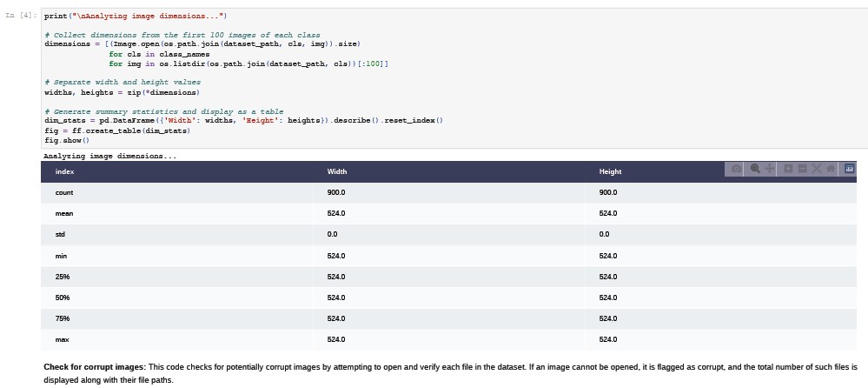Click comment '# Separate width and height values'
This screenshot has height=388, width=868.
click(x=123, y=82)
